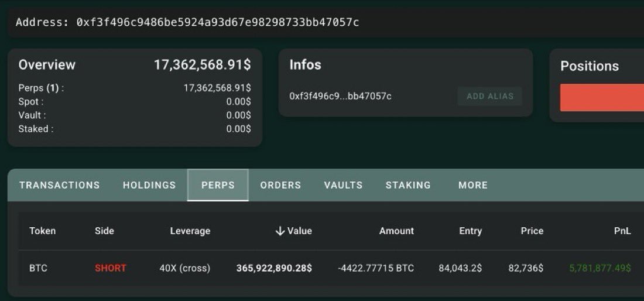This screenshot has width=644, height=301.
Task: Select the PERPS tab
Action: tap(218, 185)
